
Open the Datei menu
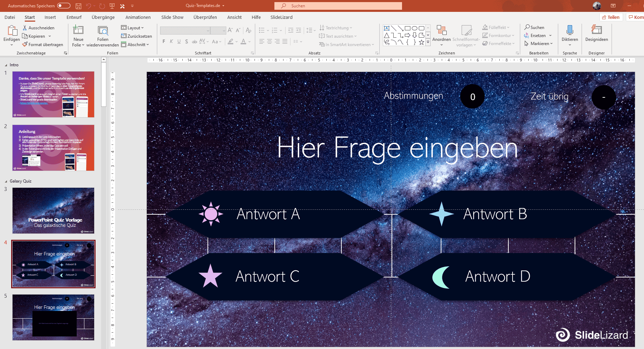[10, 17]
